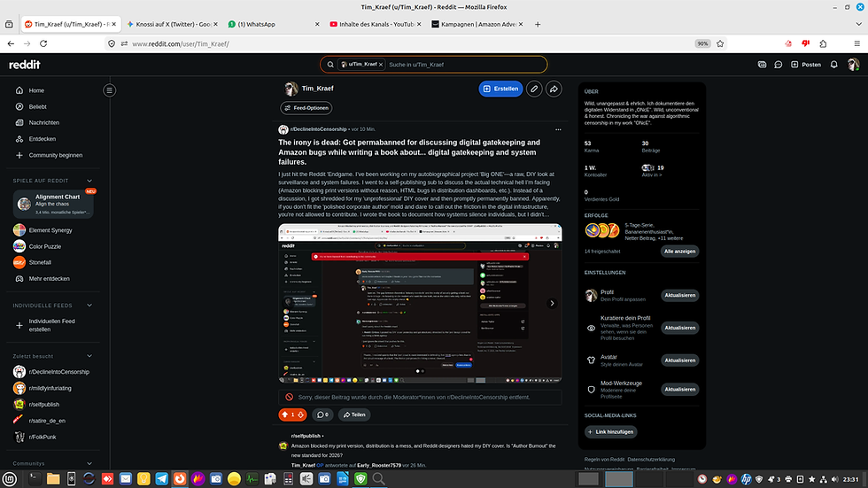The image size is (868, 488).
Task: Upvote the DeclineIntoCensorship post
Action: tap(285, 414)
